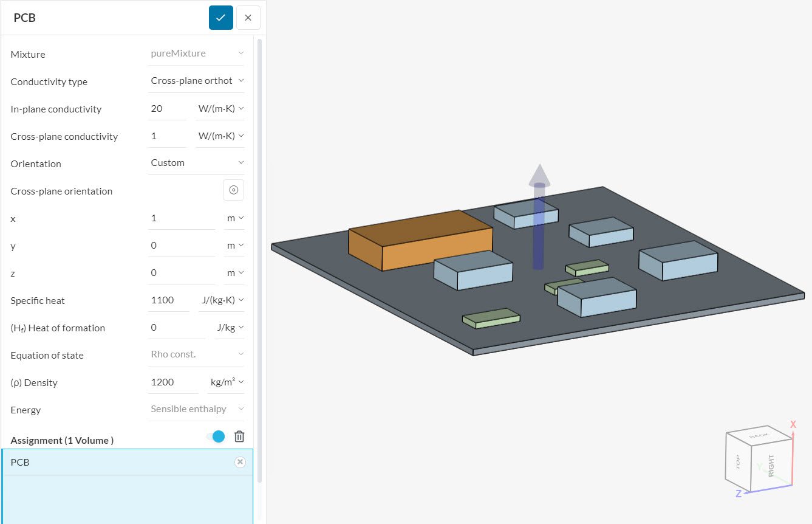Viewport: 812px width, 524px height.
Task: Confirm PCB settings with the checkmark button
Action: pos(220,18)
